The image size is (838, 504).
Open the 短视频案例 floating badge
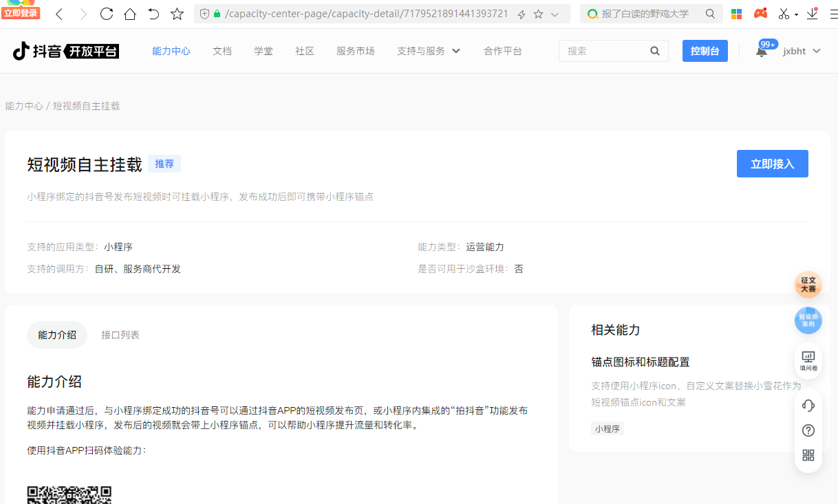click(808, 320)
